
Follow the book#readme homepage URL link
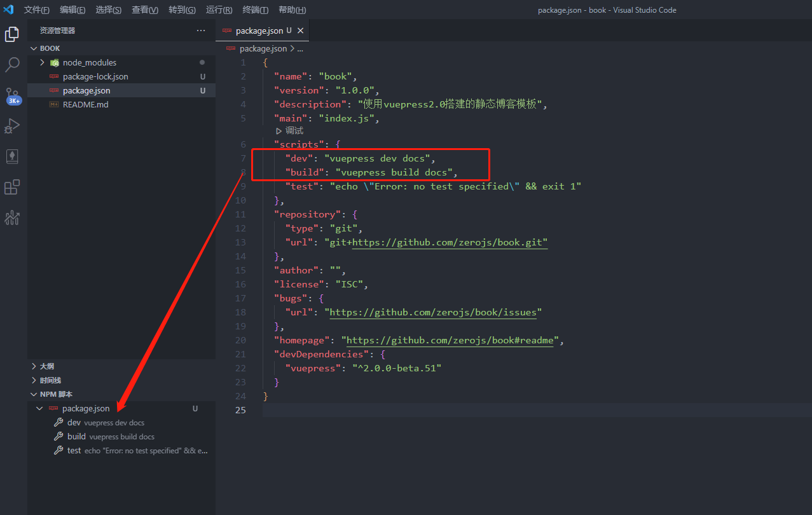click(x=450, y=341)
